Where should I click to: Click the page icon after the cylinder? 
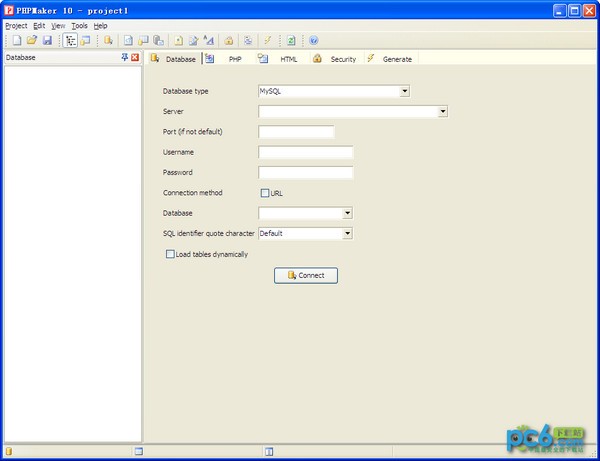click(129, 40)
